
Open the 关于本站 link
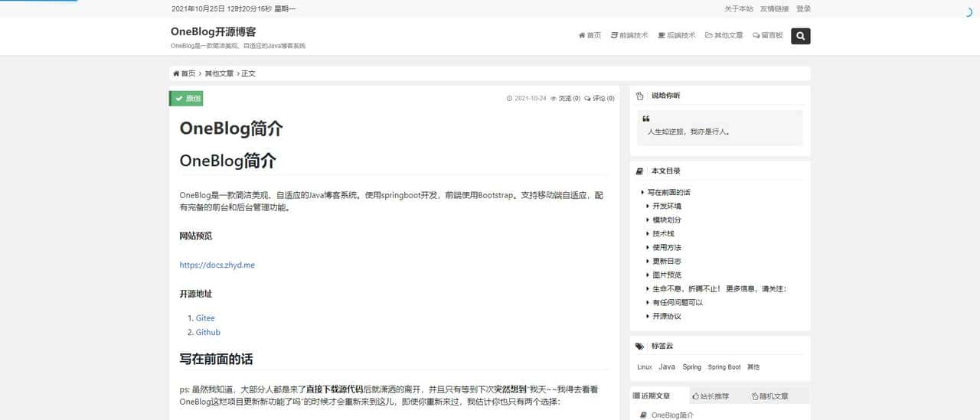(x=739, y=9)
